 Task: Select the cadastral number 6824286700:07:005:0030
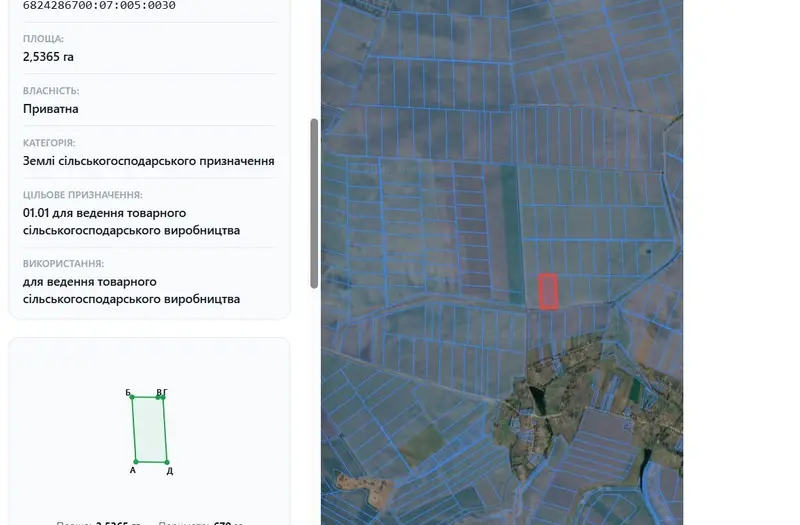click(x=99, y=6)
